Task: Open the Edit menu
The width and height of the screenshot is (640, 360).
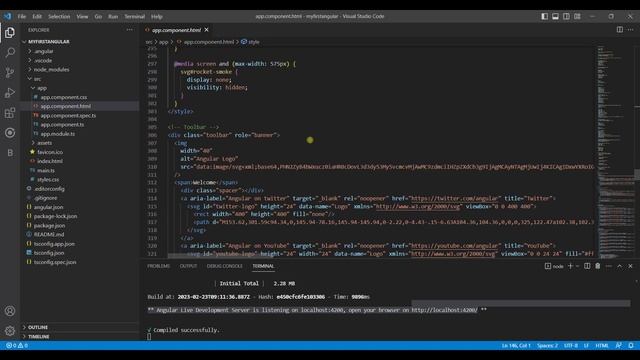Action: click(37, 16)
